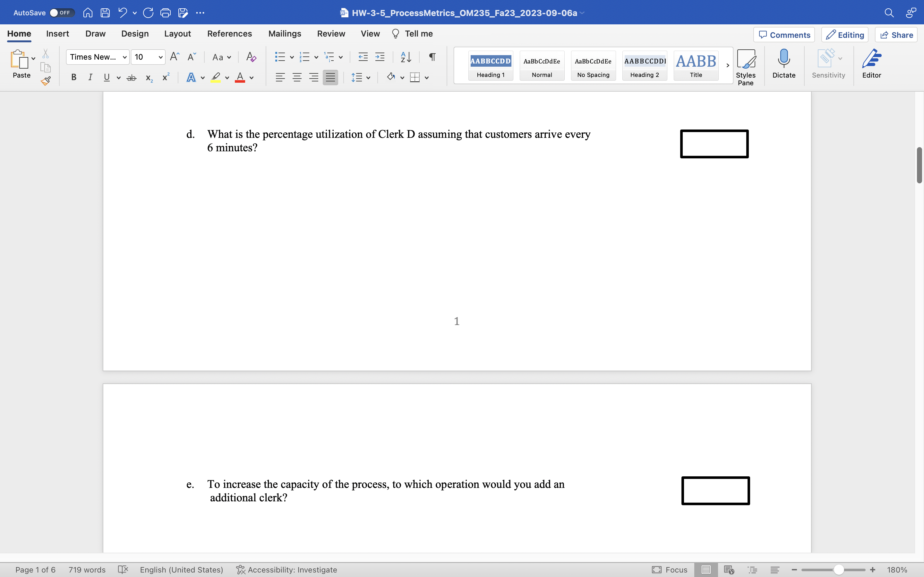
Task: Click the Comments button
Action: pos(784,35)
